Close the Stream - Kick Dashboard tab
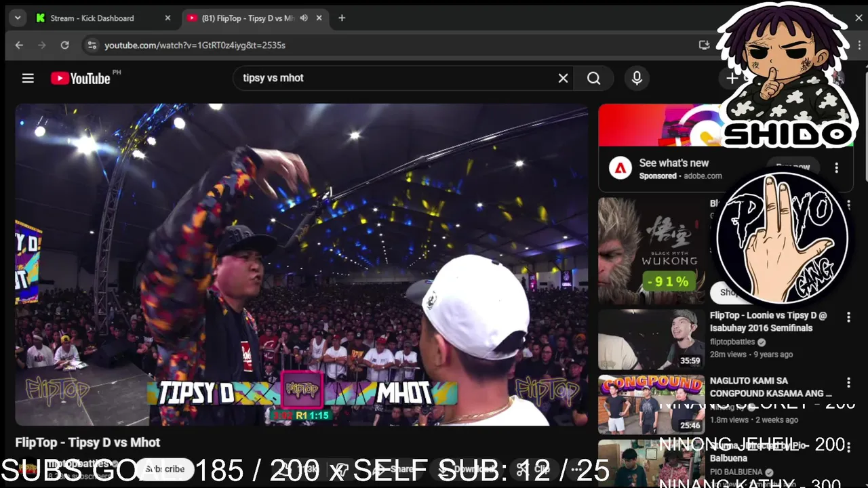The image size is (868, 488). (x=167, y=18)
